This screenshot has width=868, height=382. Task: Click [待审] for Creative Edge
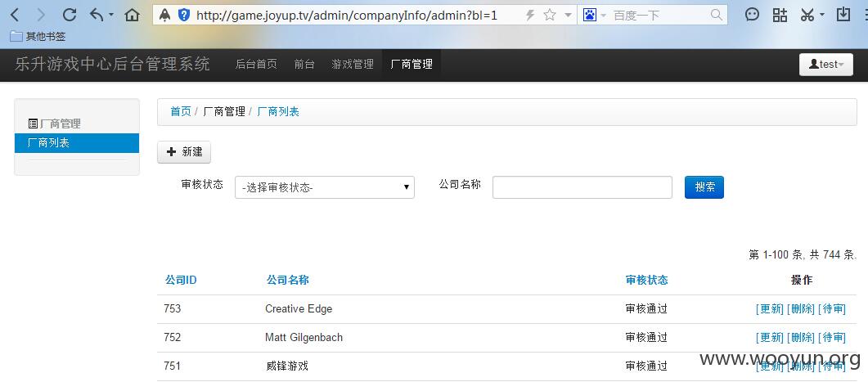coord(832,309)
